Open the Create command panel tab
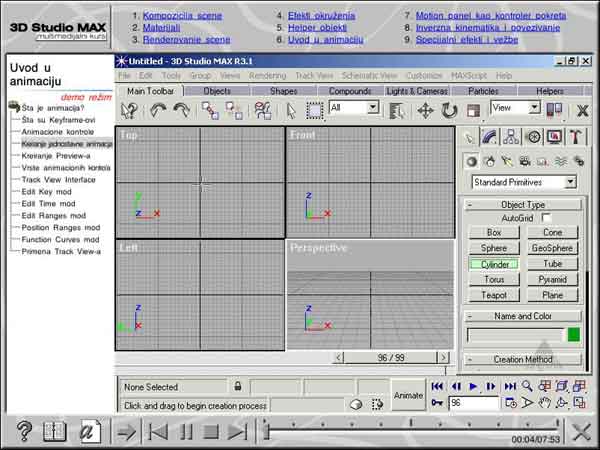This screenshot has height=450, width=600. (470, 137)
